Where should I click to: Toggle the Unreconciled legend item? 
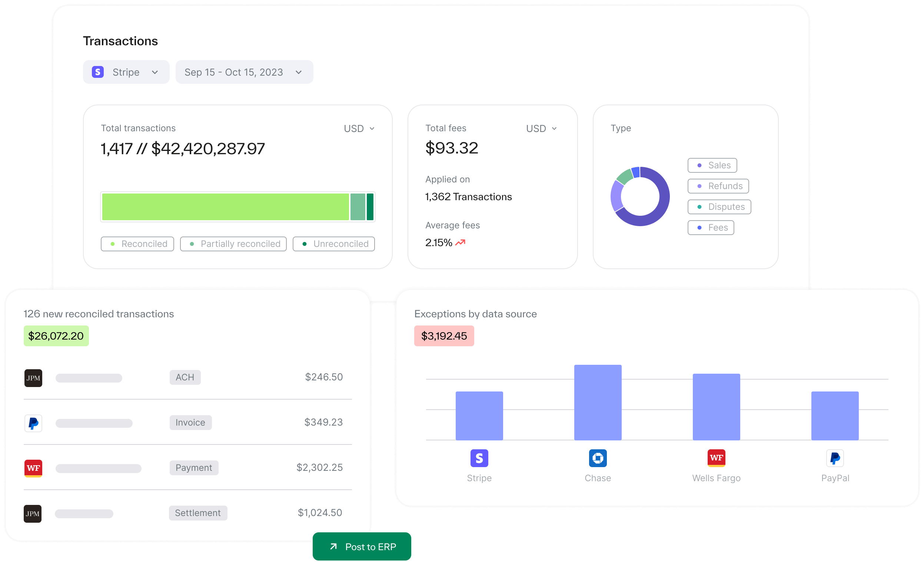(x=333, y=244)
